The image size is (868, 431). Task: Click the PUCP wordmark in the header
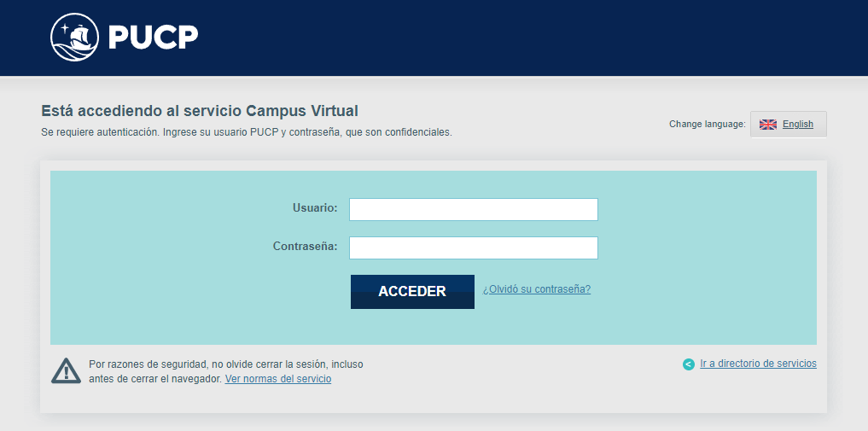[154, 38]
